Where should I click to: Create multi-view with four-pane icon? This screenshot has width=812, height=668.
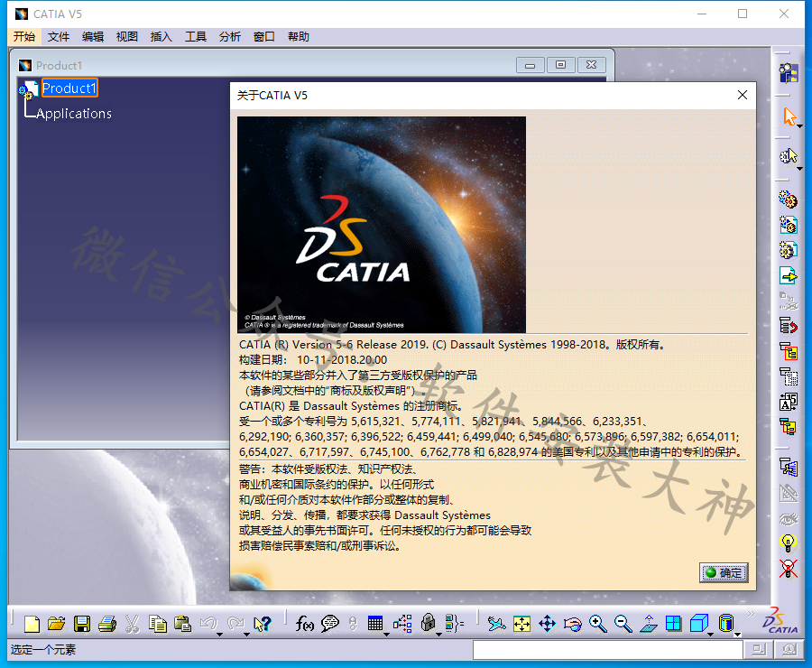pos(673,624)
